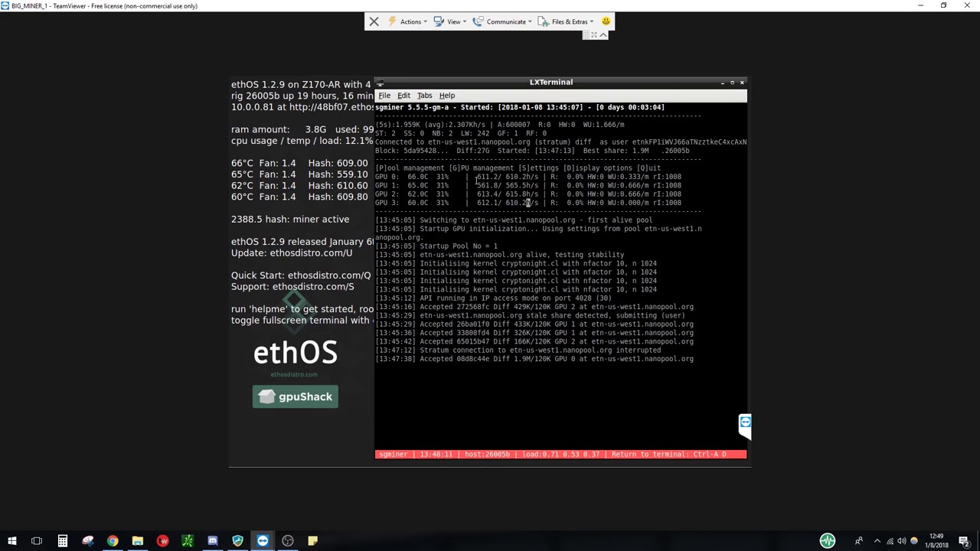Viewport: 980px width, 551px height.
Task: Click the volume speaker tray icon
Action: 902,541
